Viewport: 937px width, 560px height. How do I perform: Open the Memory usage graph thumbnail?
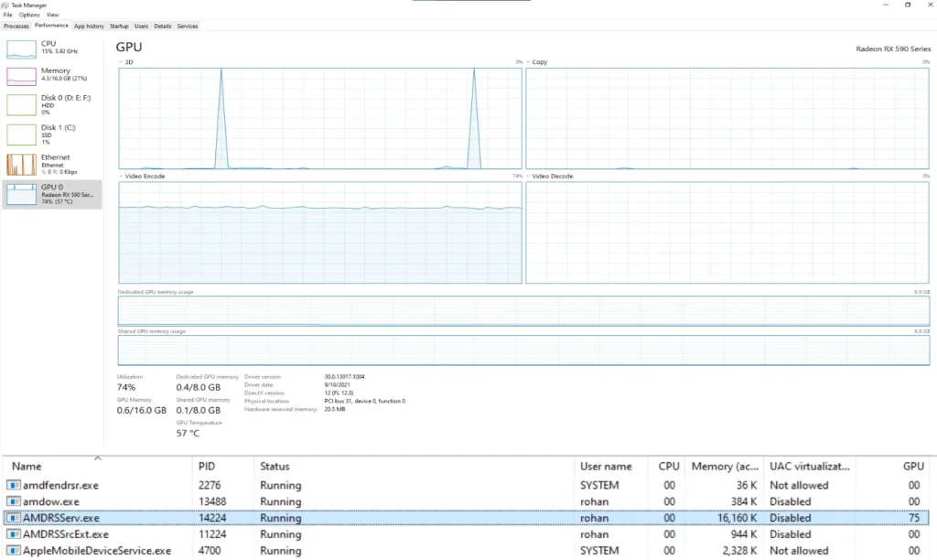coord(21,77)
